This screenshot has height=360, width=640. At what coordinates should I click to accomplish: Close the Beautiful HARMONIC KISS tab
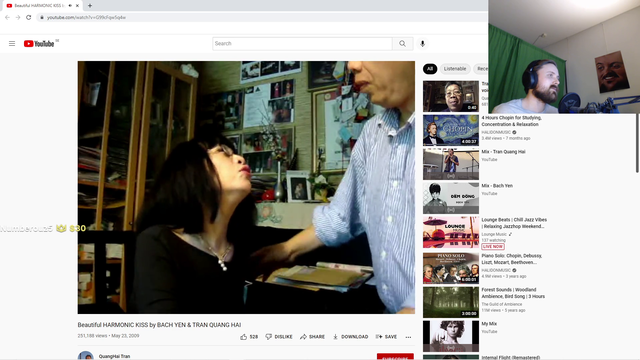(77, 6)
